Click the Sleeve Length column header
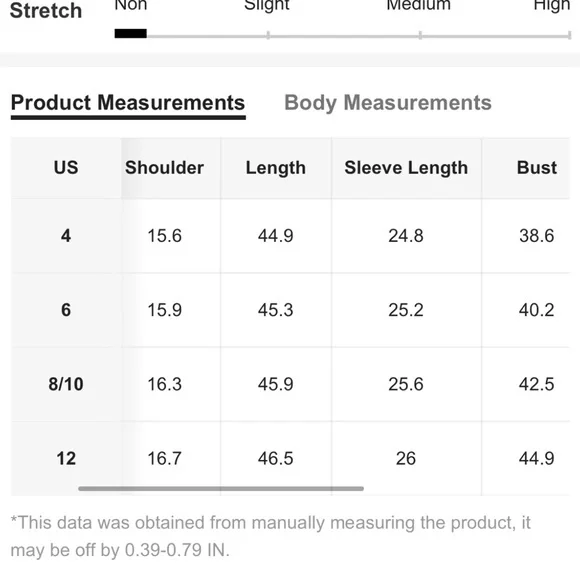Viewport: 580px width, 580px height. coord(406,168)
